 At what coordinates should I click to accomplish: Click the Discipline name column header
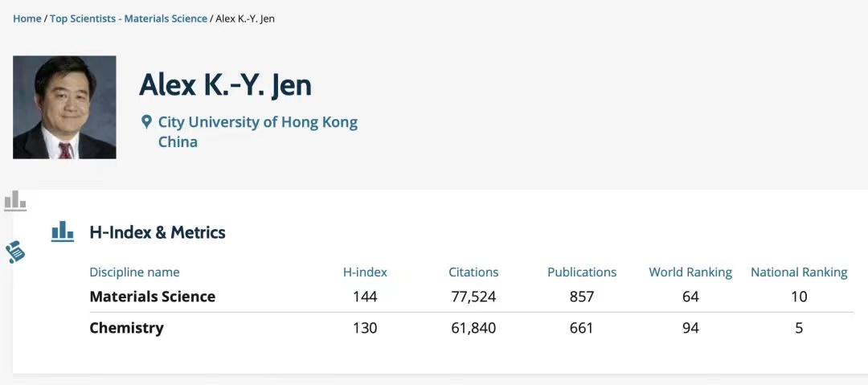[x=134, y=272]
